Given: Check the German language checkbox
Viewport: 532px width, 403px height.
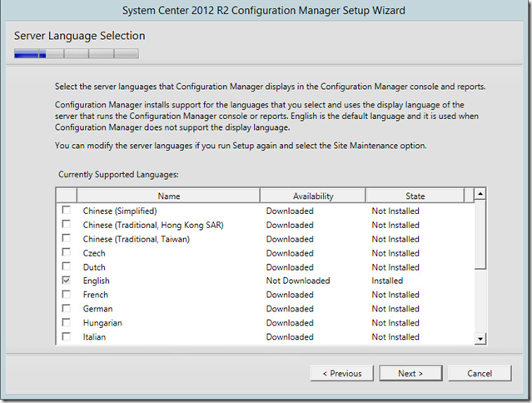Looking at the screenshot, I should click(66, 309).
